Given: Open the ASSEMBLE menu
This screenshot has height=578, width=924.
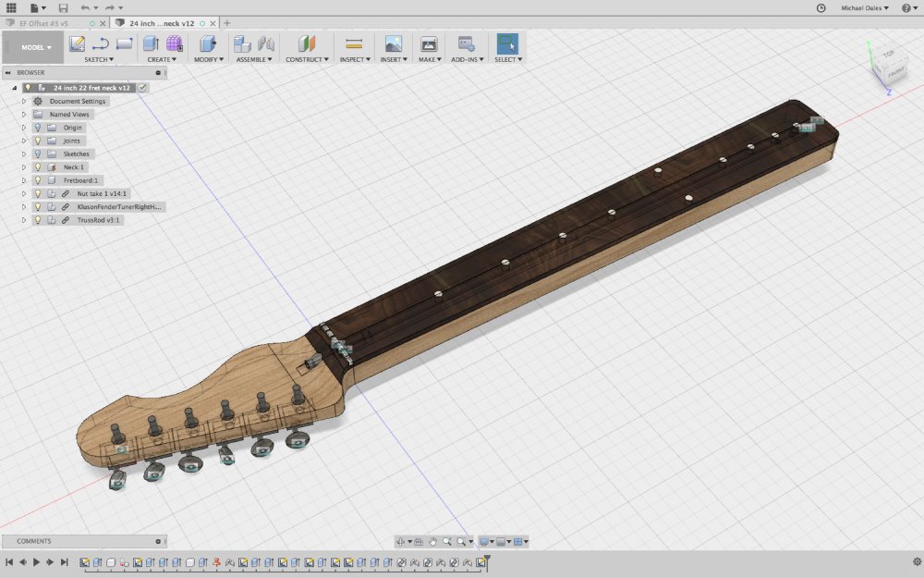Looking at the screenshot, I should click(254, 59).
